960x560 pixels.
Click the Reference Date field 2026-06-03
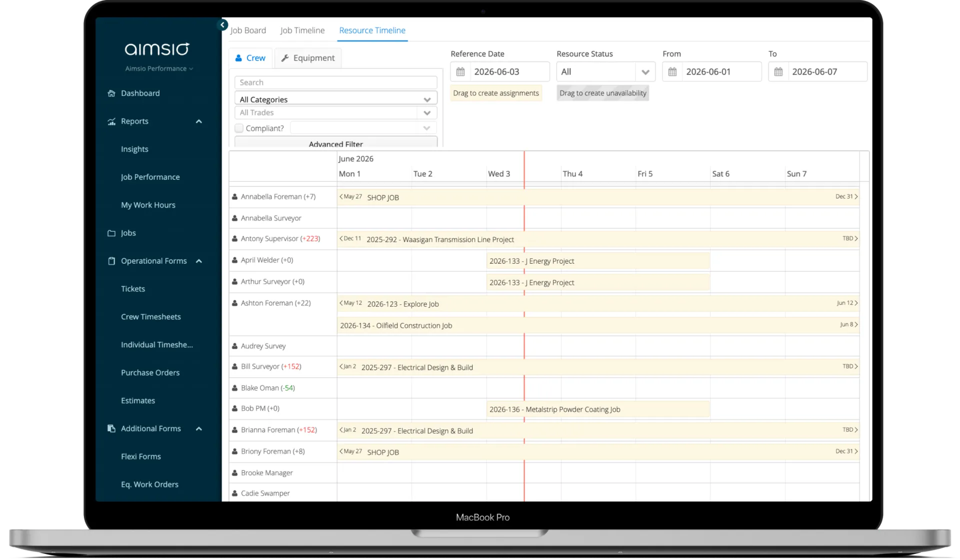(x=509, y=72)
